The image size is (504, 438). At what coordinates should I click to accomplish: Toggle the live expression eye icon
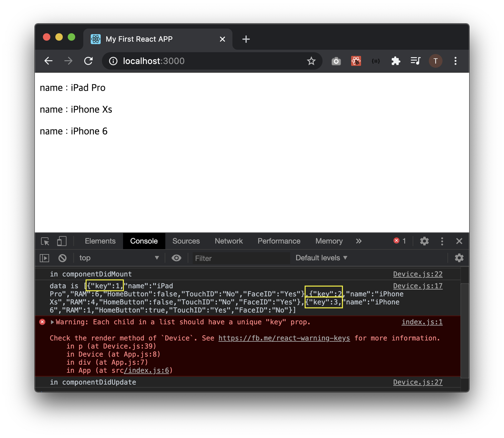(176, 258)
